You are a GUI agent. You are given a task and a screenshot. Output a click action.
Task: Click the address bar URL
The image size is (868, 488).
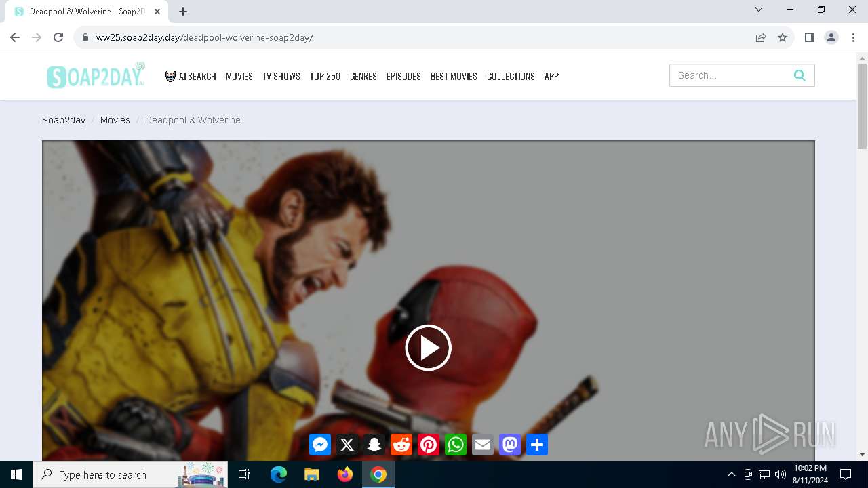click(x=204, y=37)
